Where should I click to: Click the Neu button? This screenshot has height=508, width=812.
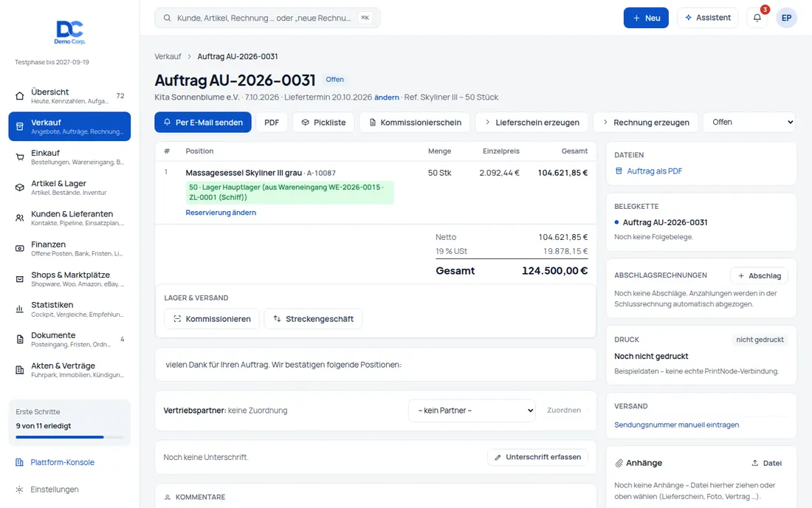click(x=646, y=18)
